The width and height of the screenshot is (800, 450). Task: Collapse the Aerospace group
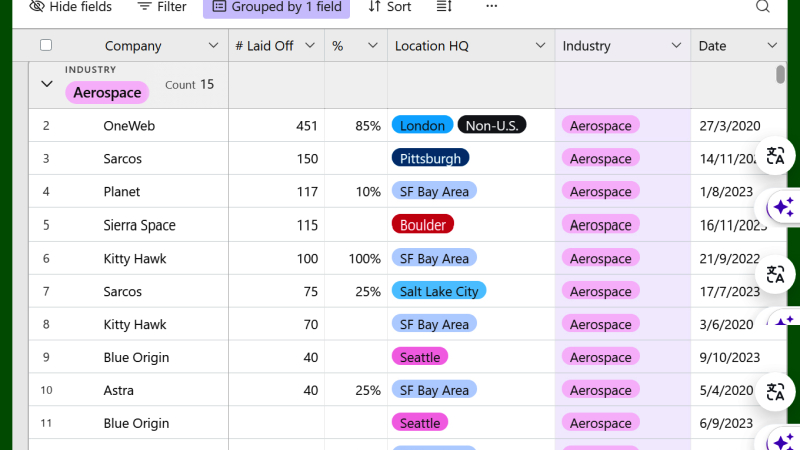(46, 84)
